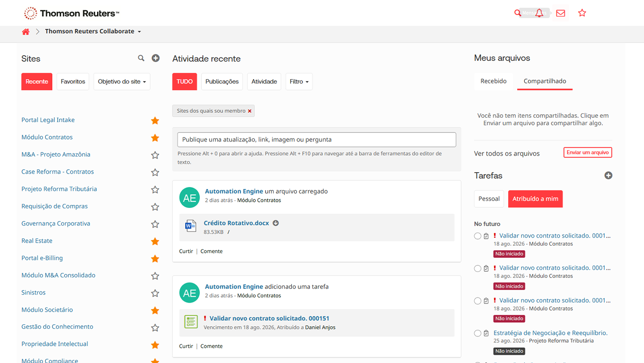Favorite the Case Reforma - Contratos site
The height and width of the screenshot is (363, 644).
(x=155, y=172)
